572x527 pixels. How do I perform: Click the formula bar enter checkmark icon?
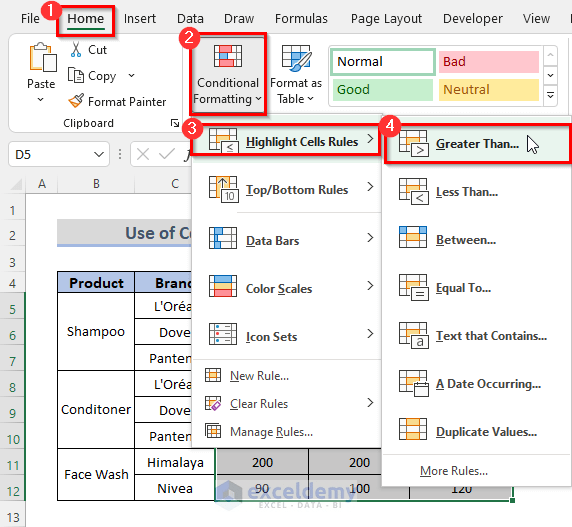pyautogui.click(x=167, y=154)
